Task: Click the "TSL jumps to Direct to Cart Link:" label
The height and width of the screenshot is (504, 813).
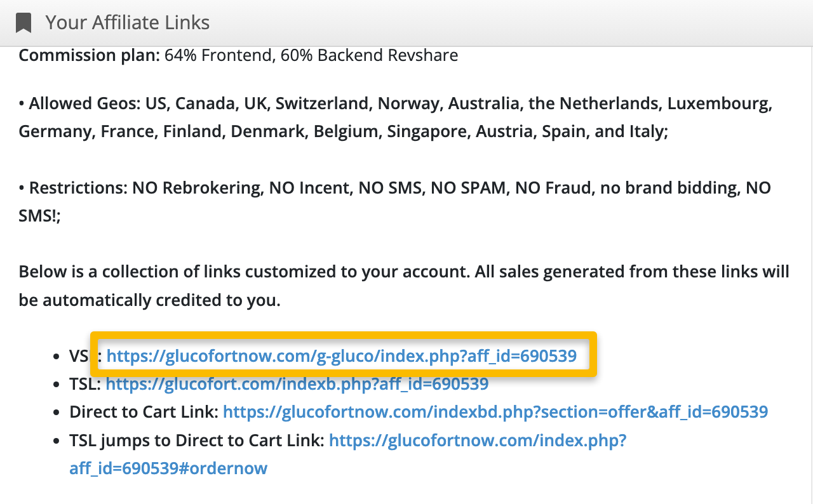Action: click(196, 441)
